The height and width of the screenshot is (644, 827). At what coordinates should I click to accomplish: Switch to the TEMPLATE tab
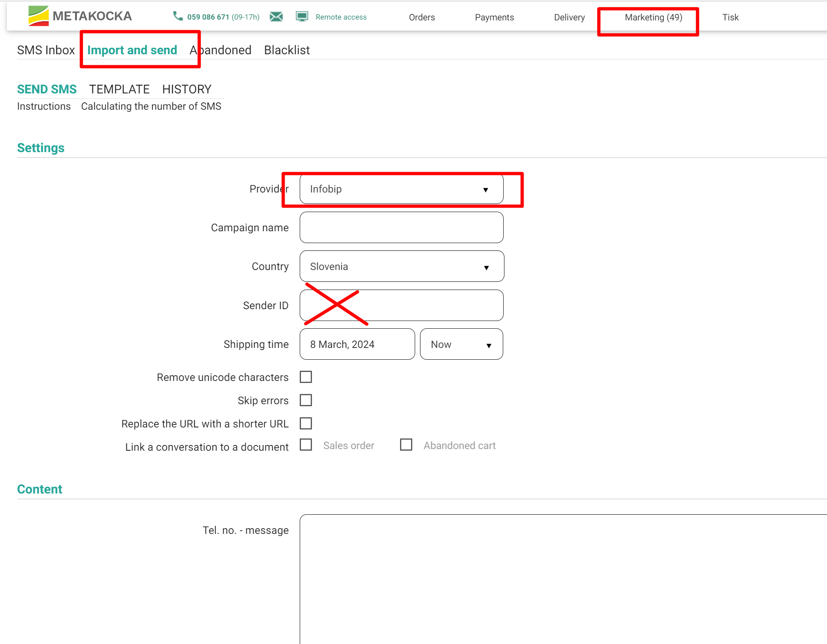click(x=119, y=89)
